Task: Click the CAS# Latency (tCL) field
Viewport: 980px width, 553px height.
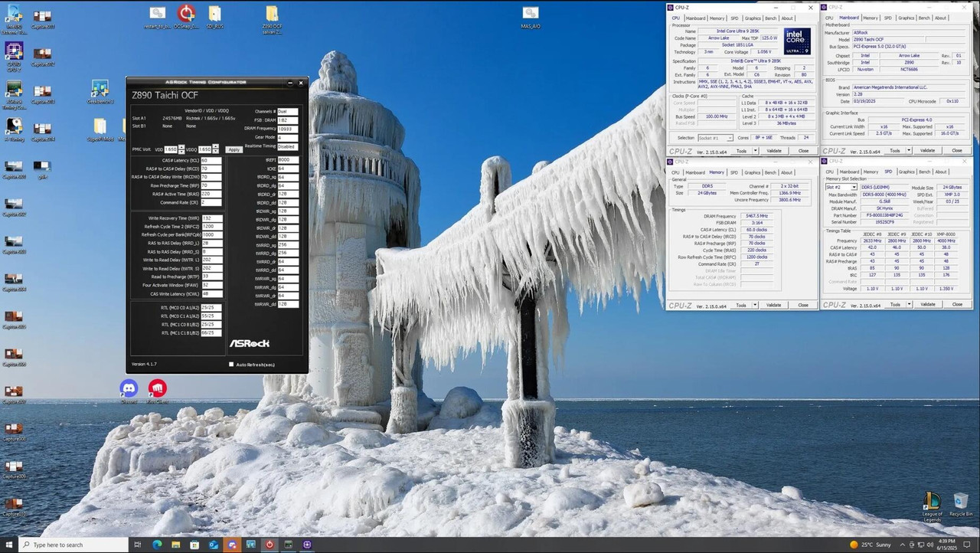Action: [211, 161]
